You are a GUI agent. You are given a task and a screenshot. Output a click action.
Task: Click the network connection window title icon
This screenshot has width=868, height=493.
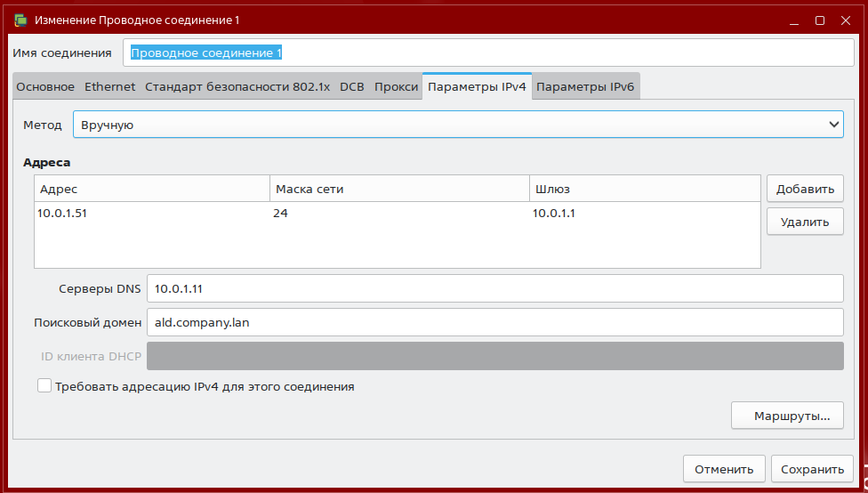[x=20, y=20]
